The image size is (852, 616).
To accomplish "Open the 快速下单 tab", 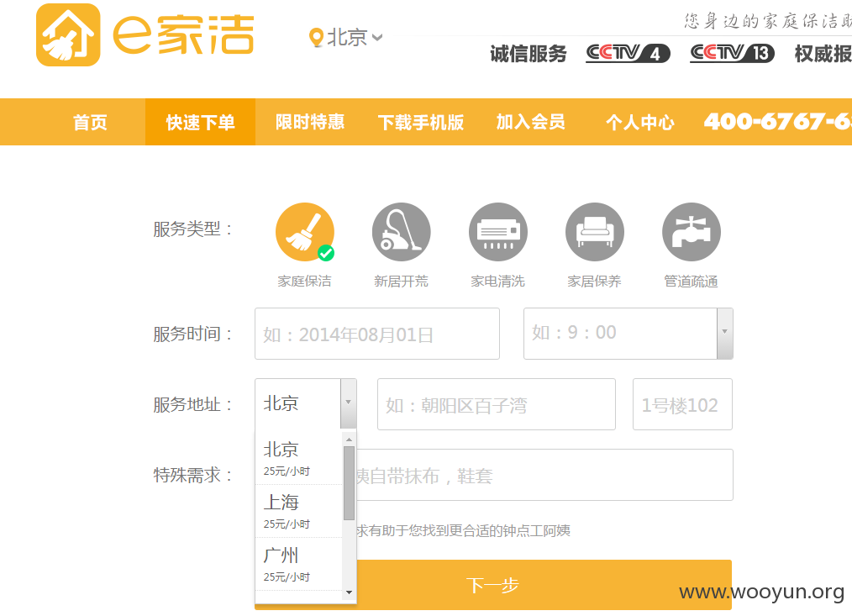I will click(200, 123).
